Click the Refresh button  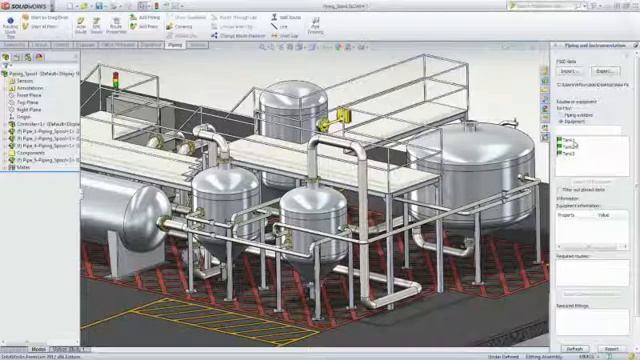pos(574,349)
